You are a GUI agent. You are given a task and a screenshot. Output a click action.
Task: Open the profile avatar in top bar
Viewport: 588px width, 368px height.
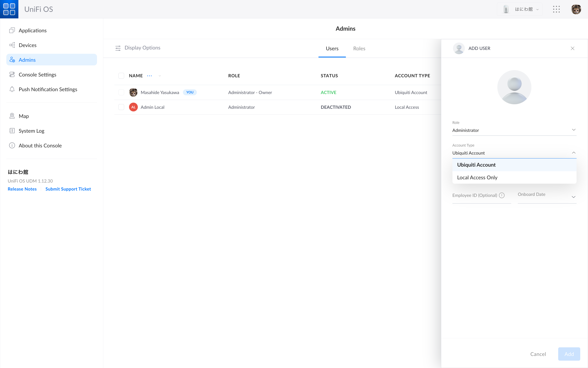pyautogui.click(x=576, y=9)
